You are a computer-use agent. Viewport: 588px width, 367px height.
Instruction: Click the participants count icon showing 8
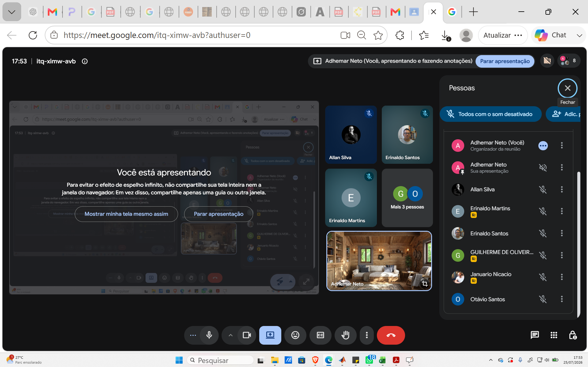pos(568,61)
